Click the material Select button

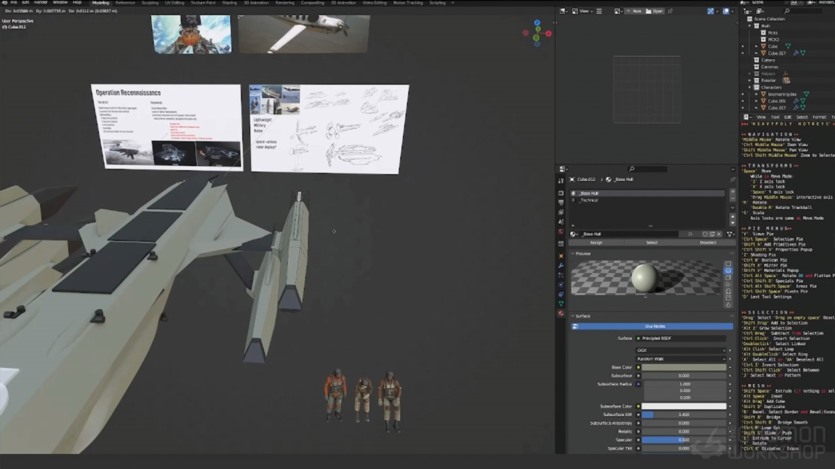point(652,243)
